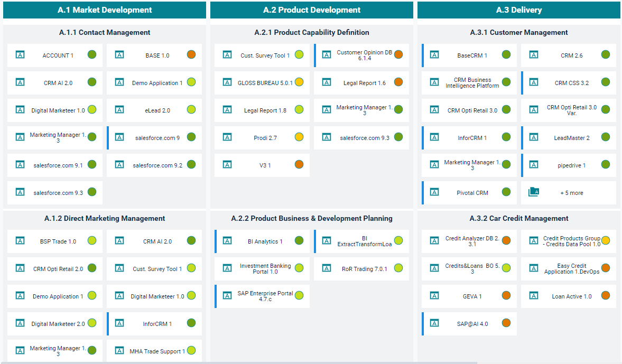Viewport: 622px width, 364px height.
Task: Click the horizontal scrollbar at the bottom
Action: coord(238,362)
